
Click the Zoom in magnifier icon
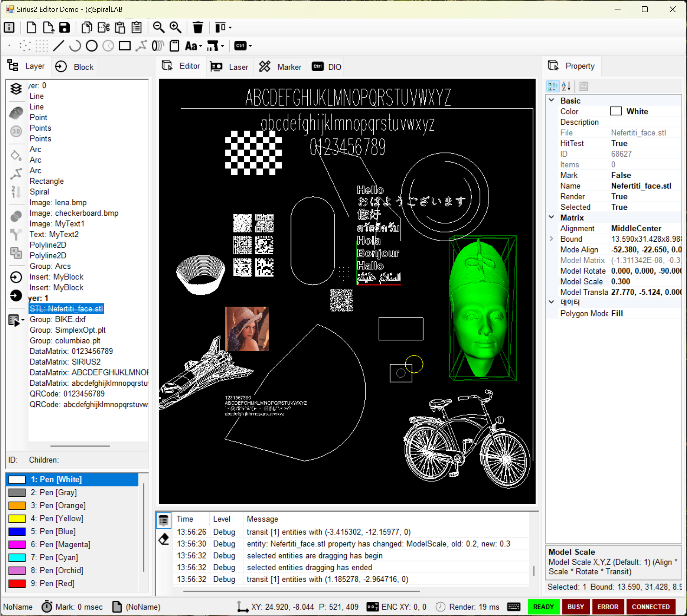pos(175,28)
